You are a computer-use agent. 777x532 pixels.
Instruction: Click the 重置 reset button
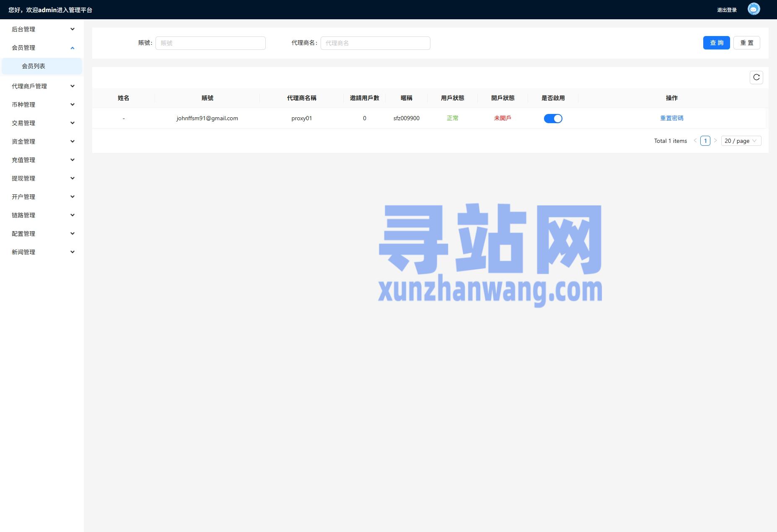pos(746,43)
